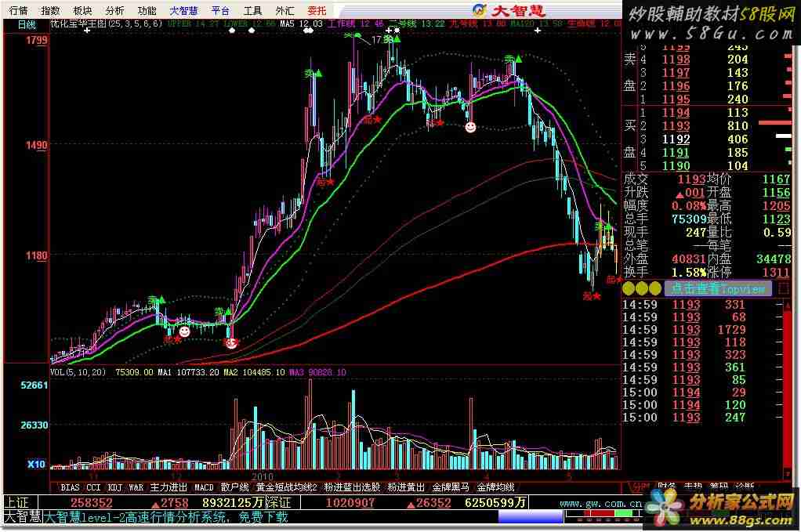801x532 pixels.
Task: Open the 大智慧 menu
Action: point(183,10)
